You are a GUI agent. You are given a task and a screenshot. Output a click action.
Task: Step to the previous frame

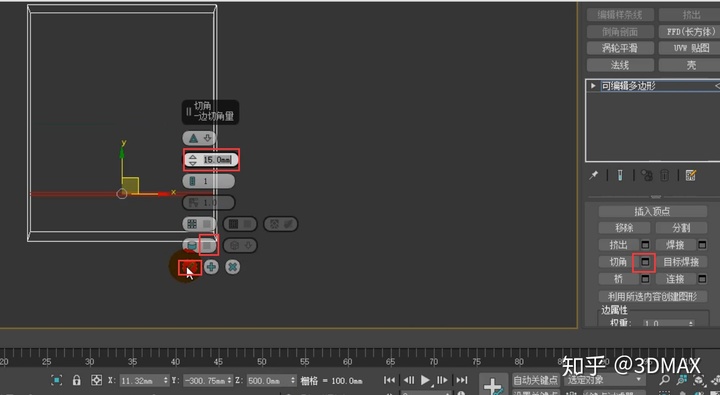point(408,380)
